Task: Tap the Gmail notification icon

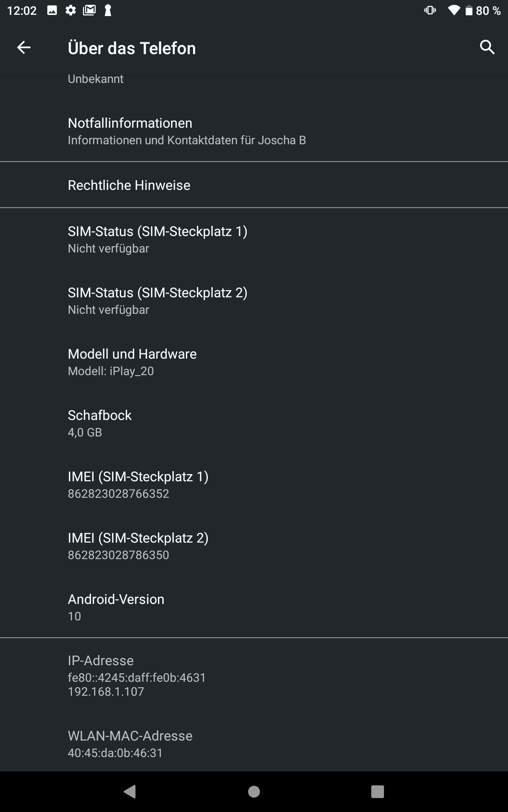Action: [89, 11]
